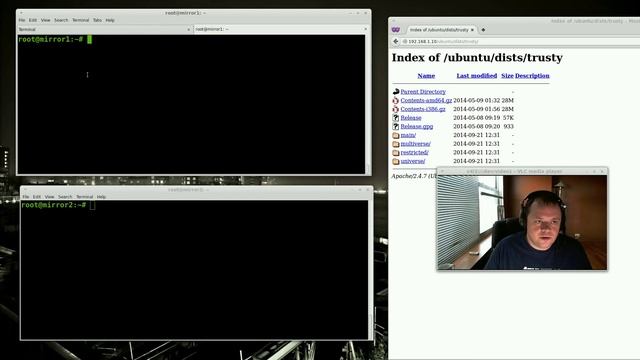Image resolution: width=640 pixels, height=360 pixels.
Task: Open Help menu in mirror1 terminal
Action: [110, 20]
